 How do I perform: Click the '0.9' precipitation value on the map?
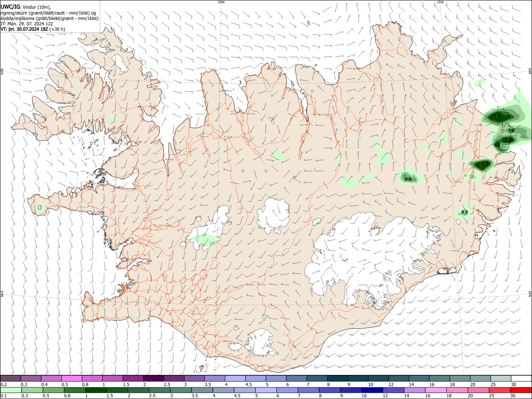(x=408, y=180)
